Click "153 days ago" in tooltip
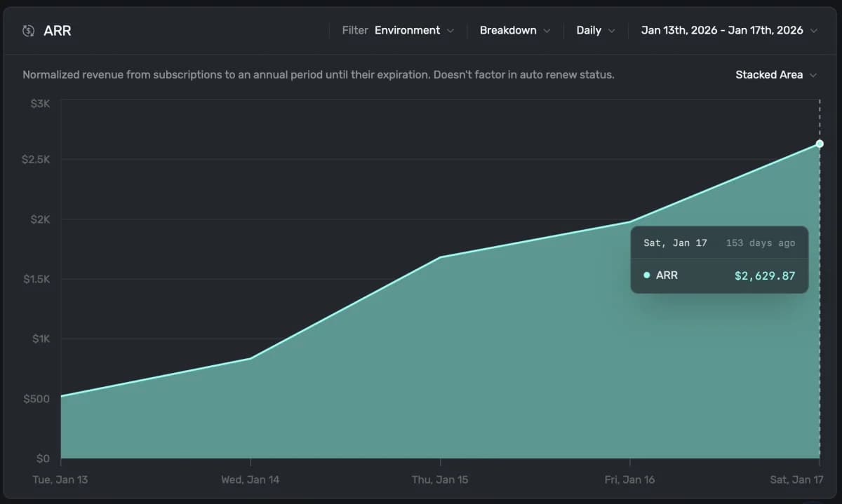This screenshot has width=842, height=504. click(x=761, y=243)
